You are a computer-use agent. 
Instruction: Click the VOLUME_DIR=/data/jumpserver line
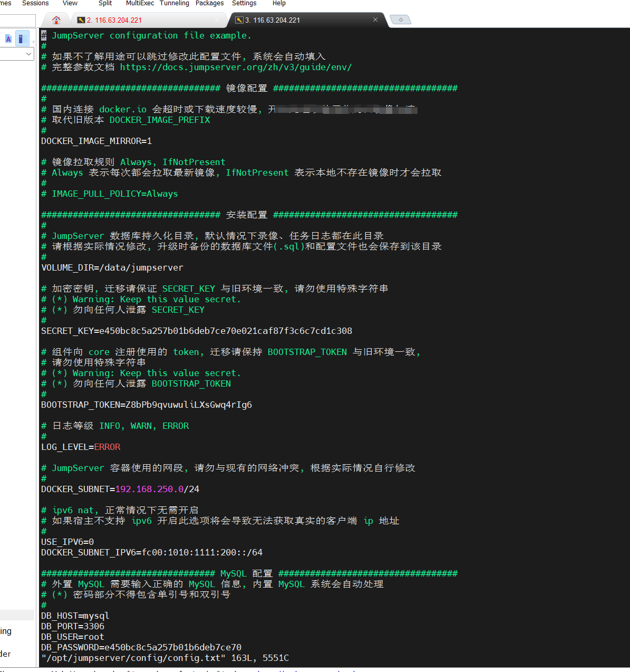point(112,267)
